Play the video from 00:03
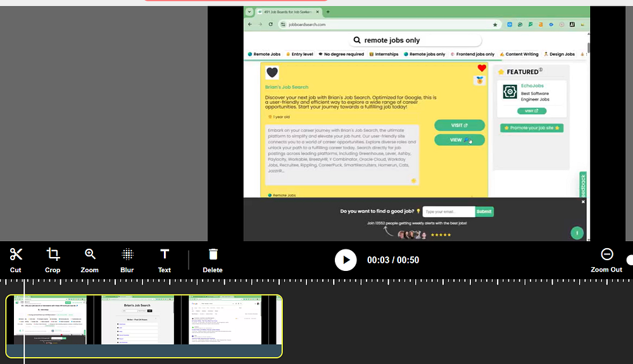The height and width of the screenshot is (364, 633). point(346,260)
